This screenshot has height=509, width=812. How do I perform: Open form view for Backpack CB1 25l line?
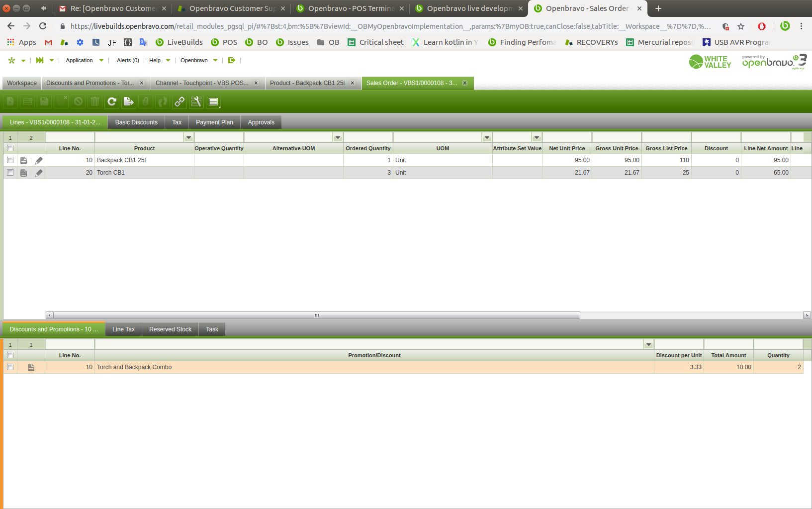click(x=23, y=160)
